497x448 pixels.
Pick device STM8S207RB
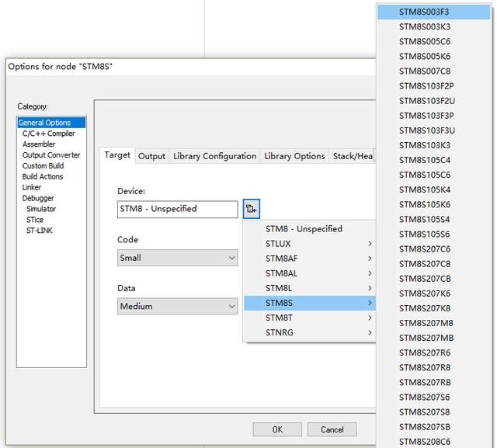coord(433,383)
